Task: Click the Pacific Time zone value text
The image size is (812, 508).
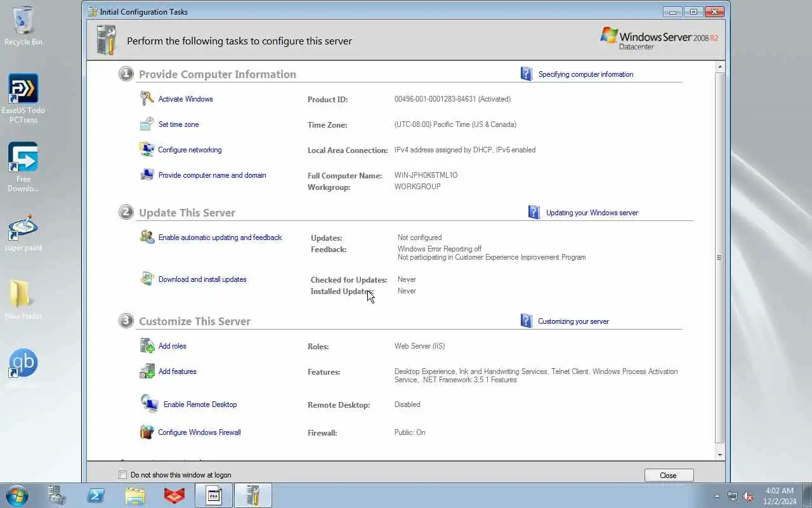Action: 455,124
